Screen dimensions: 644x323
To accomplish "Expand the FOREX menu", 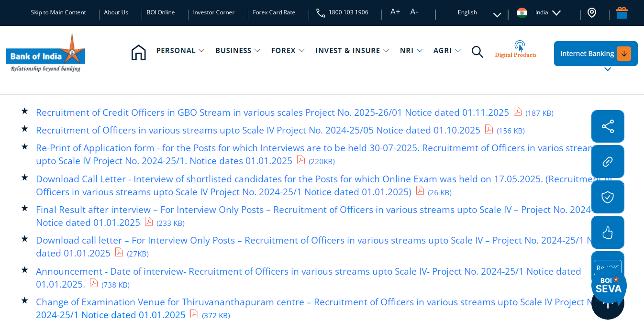I will pos(288,50).
